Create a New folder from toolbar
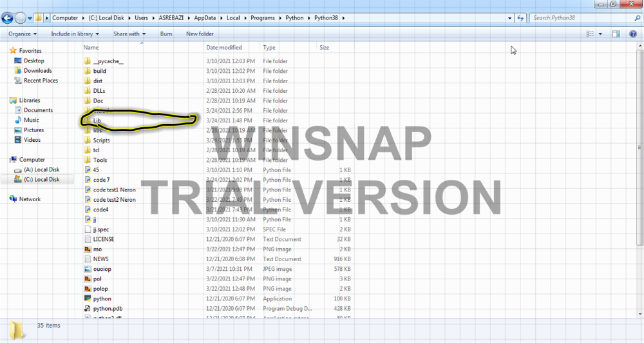The image size is (644, 343). coord(200,34)
